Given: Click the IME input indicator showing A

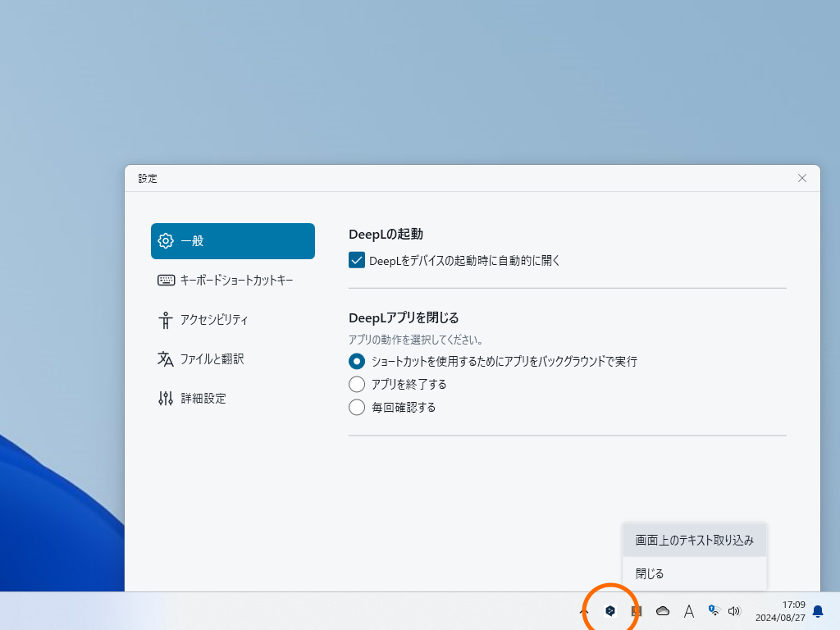Looking at the screenshot, I should 689,611.
